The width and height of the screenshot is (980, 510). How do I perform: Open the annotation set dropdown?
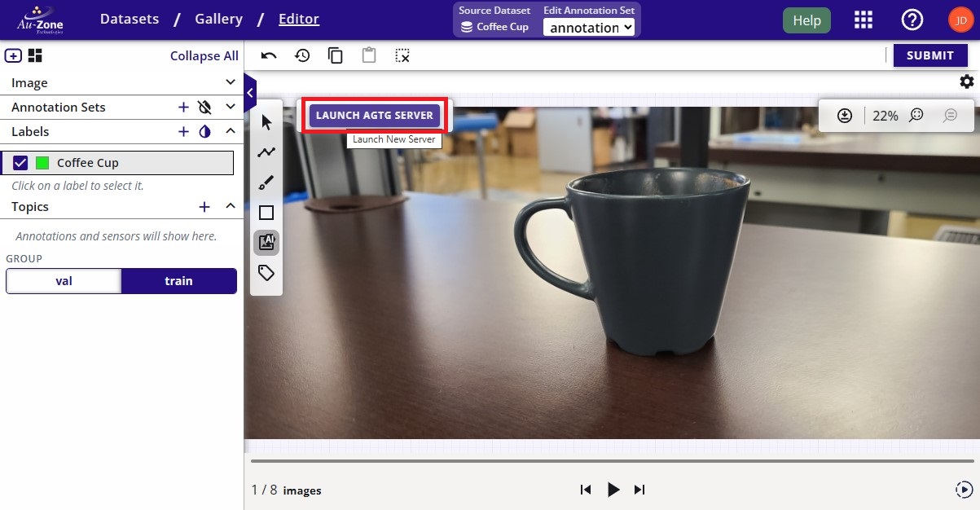coord(588,27)
